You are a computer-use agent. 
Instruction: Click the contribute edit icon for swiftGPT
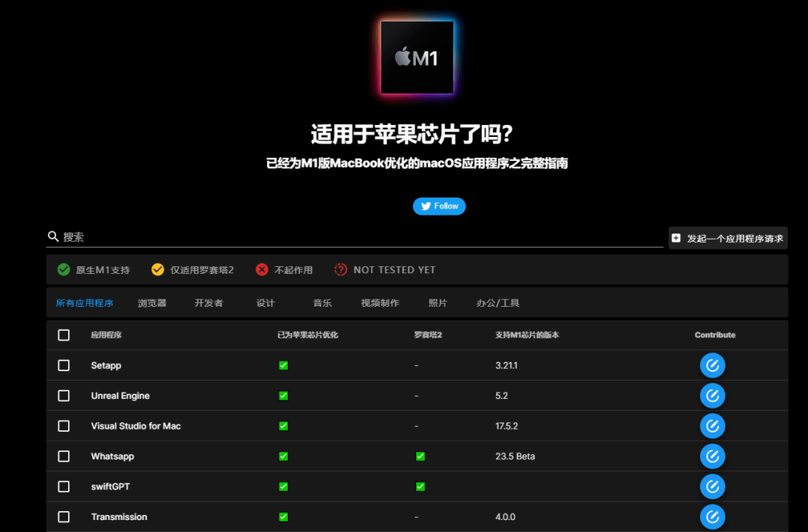(x=712, y=486)
